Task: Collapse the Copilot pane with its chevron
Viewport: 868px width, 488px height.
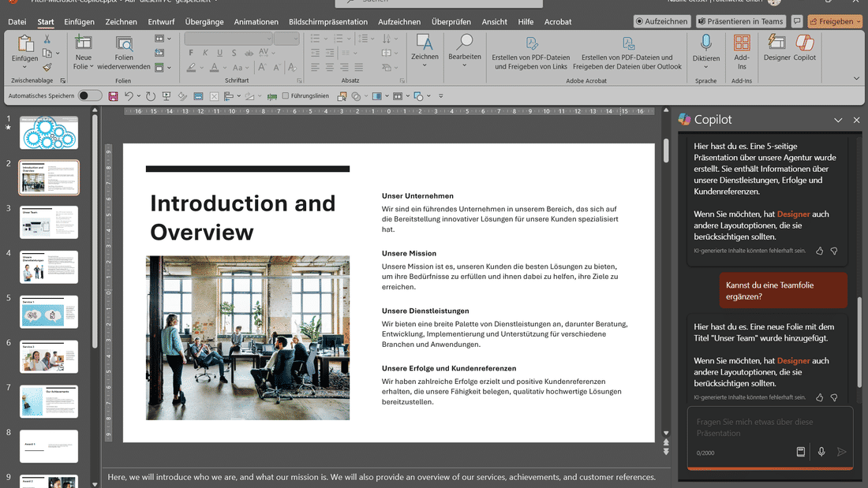Action: click(x=839, y=120)
